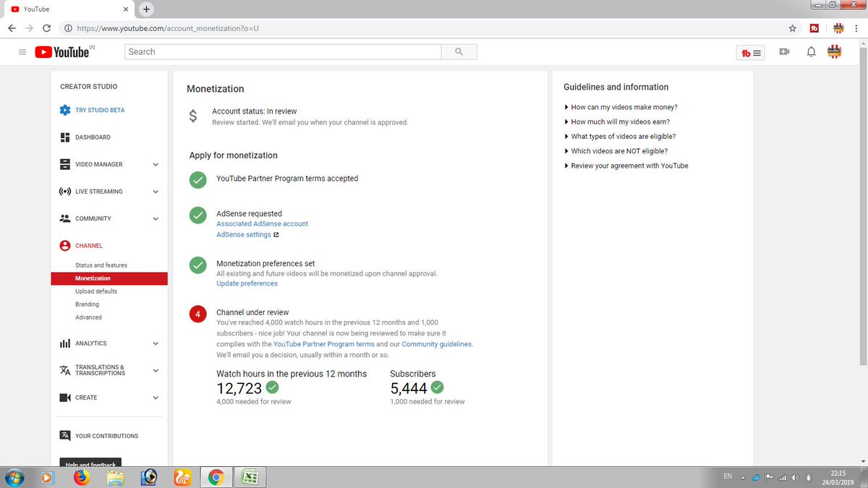The image size is (868, 488).
Task: Open the notifications bell
Action: click(x=811, y=52)
